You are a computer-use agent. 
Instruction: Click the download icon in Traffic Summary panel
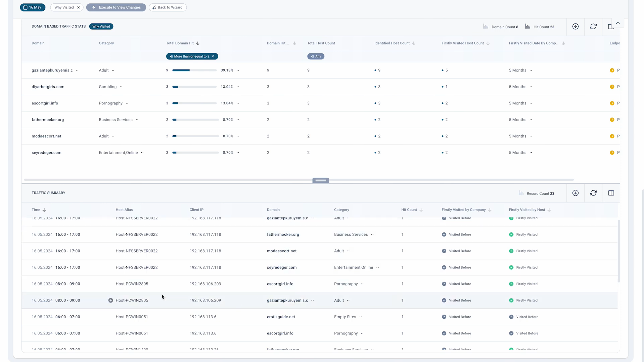(575, 193)
